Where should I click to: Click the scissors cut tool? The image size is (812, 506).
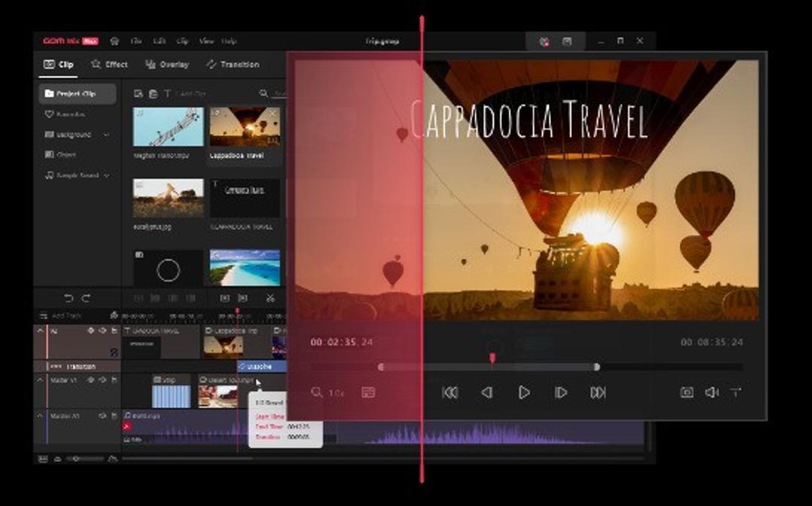click(270, 298)
